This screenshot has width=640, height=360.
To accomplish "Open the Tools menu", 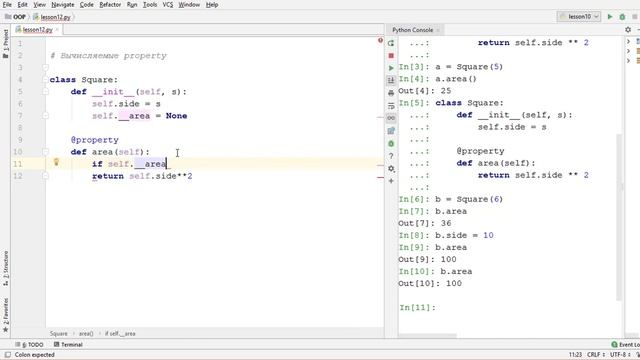I will (150, 5).
